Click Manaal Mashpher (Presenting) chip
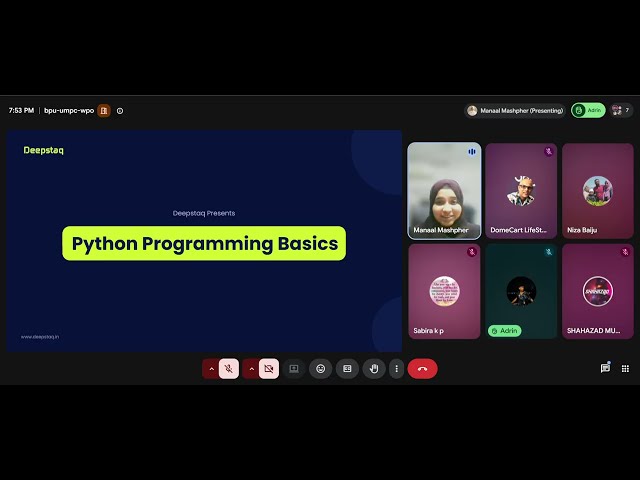The height and width of the screenshot is (480, 640). (x=515, y=111)
